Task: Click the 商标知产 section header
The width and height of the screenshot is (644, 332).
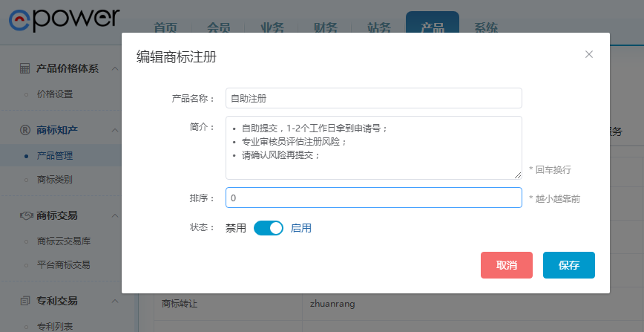Action: pos(57,130)
